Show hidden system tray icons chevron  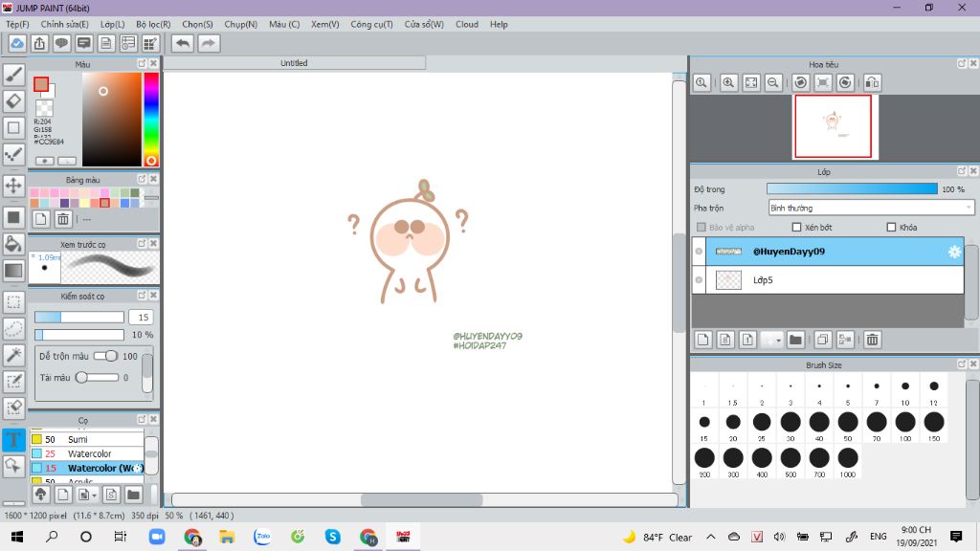tap(711, 537)
